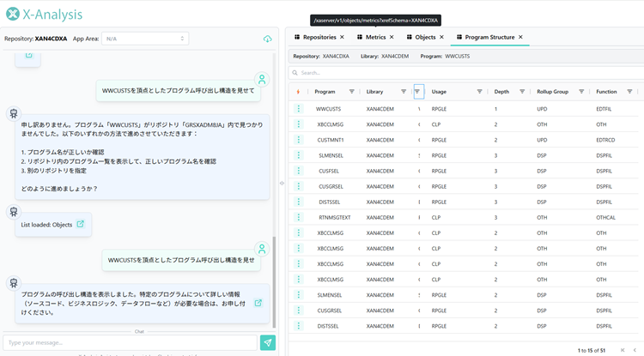This screenshot has width=644, height=356.
Task: Click the Repository XAN4CDXA label
Action: (36, 39)
